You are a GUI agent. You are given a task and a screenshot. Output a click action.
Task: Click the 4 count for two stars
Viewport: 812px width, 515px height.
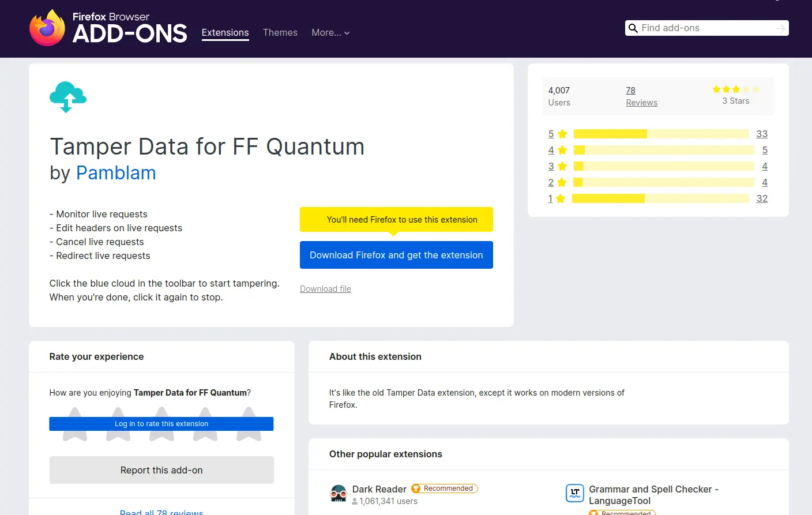pos(765,182)
